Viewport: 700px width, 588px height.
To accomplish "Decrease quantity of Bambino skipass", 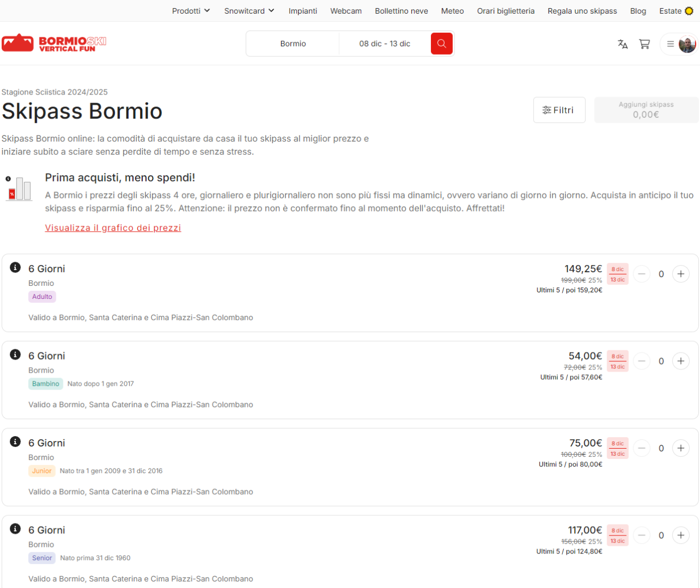I will (641, 361).
